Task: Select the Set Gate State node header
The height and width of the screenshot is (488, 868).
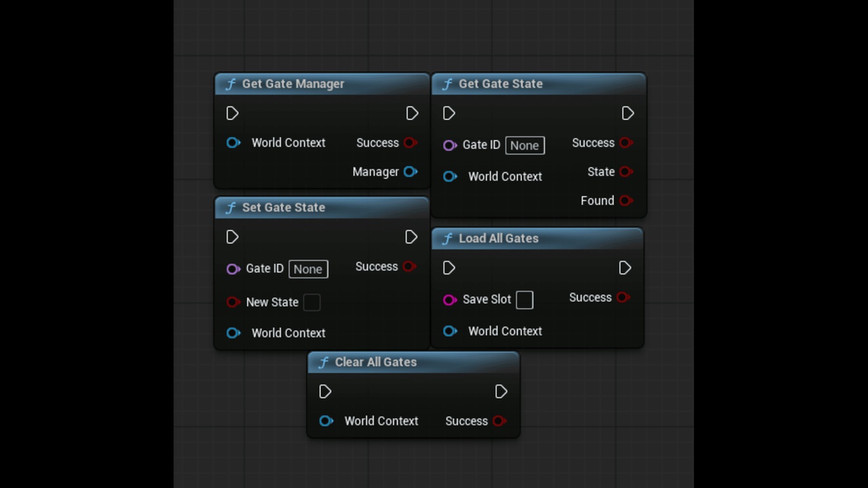Action: click(x=283, y=207)
